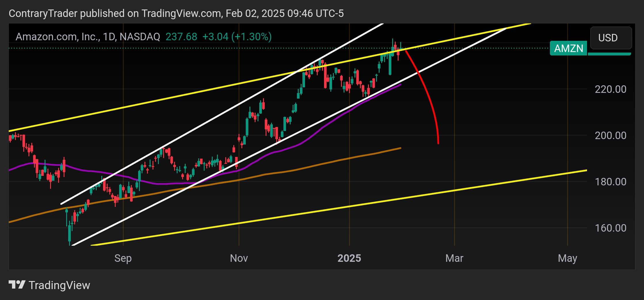This screenshot has width=644, height=300.
Task: Click the TradingView logo icon
Action: pos(17,285)
